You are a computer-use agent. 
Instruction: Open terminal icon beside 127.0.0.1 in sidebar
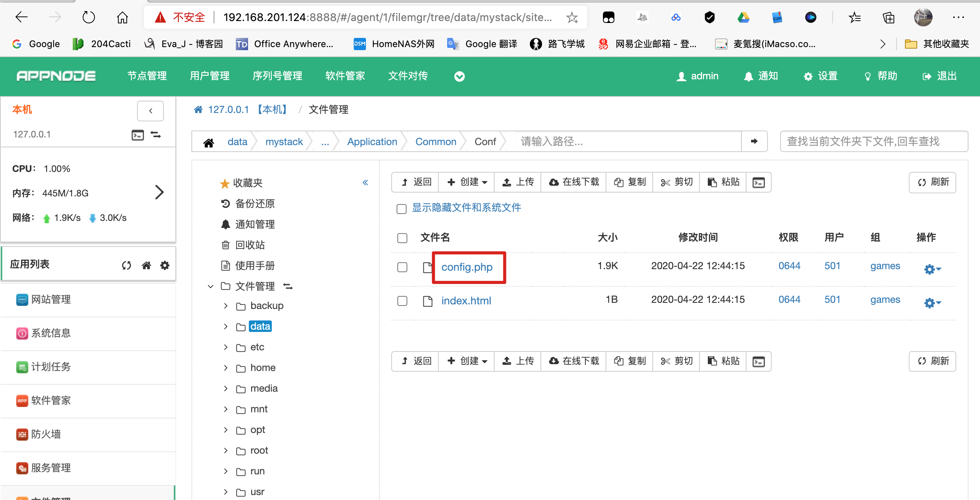point(137,135)
